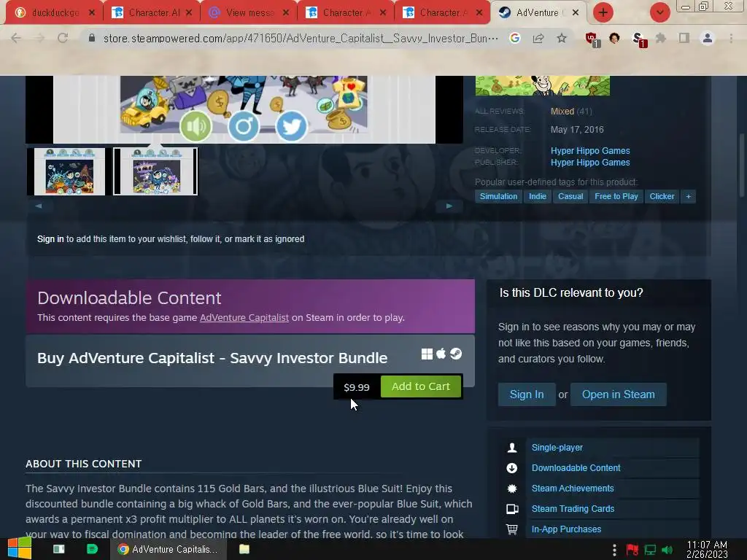Click the download arrow feature icon
Screen dimensions: 747x560
click(512, 468)
